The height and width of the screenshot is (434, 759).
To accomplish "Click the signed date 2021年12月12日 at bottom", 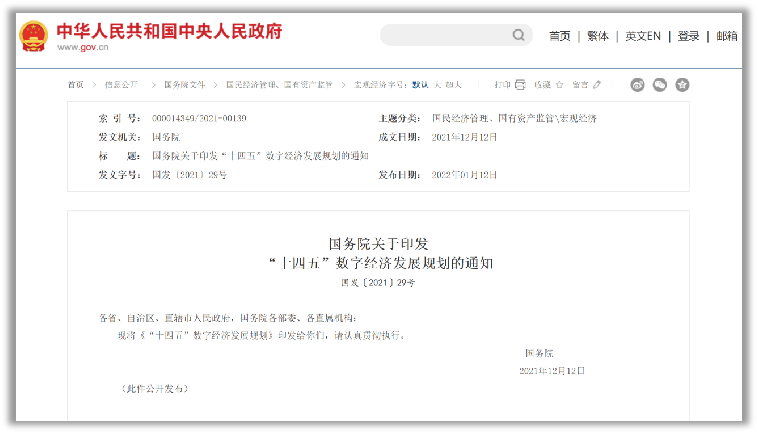I will point(552,371).
